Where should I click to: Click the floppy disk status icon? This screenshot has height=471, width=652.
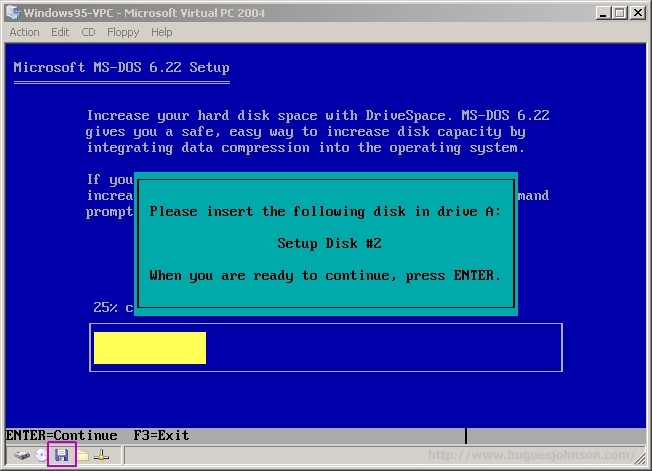[x=62, y=456]
